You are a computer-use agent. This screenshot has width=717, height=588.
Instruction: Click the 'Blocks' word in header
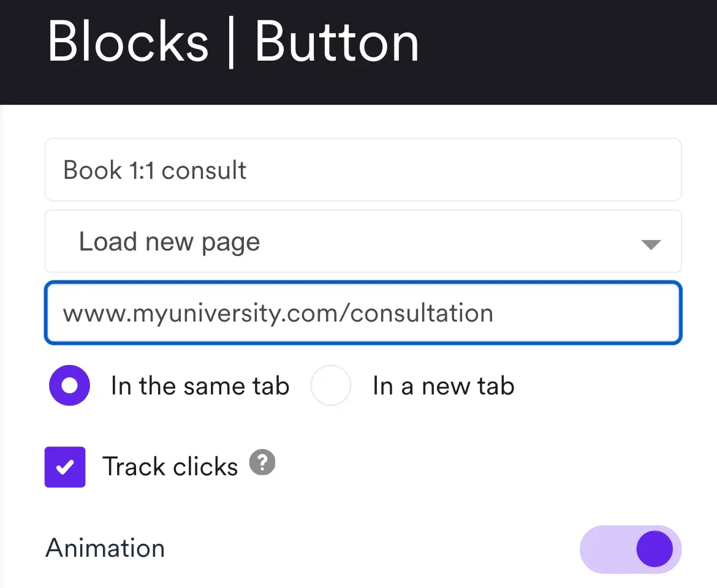pyautogui.click(x=128, y=42)
